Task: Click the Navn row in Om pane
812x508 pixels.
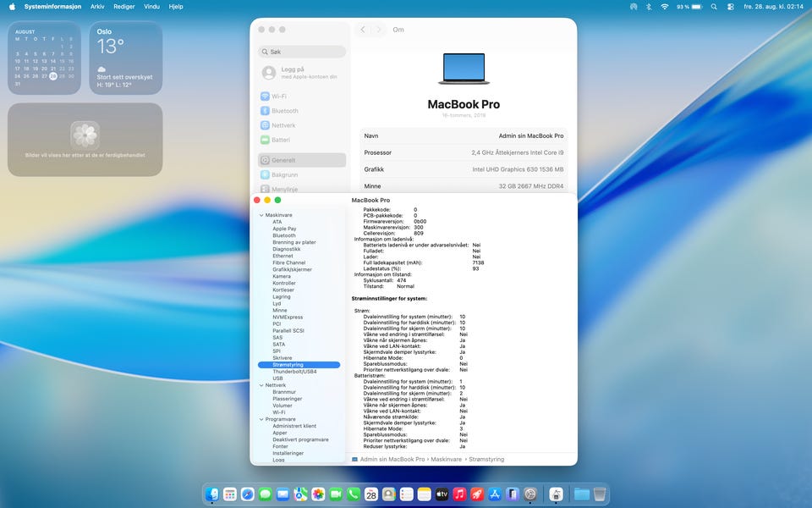Action: pos(464,135)
